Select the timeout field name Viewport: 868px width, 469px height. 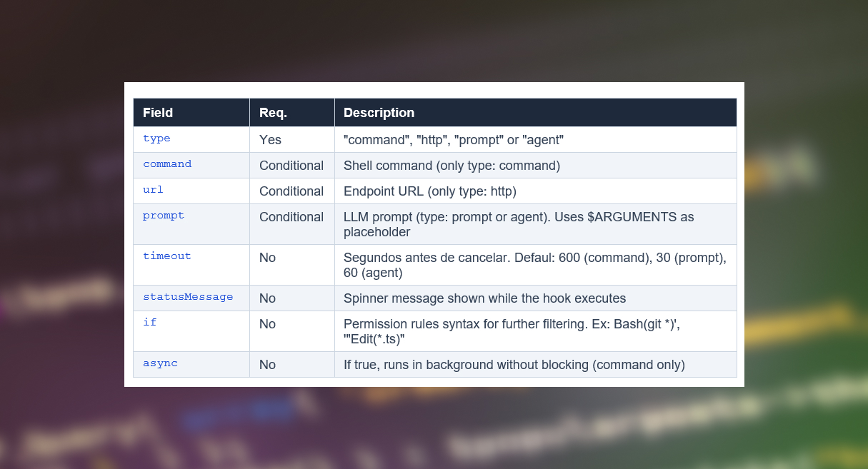coord(167,256)
